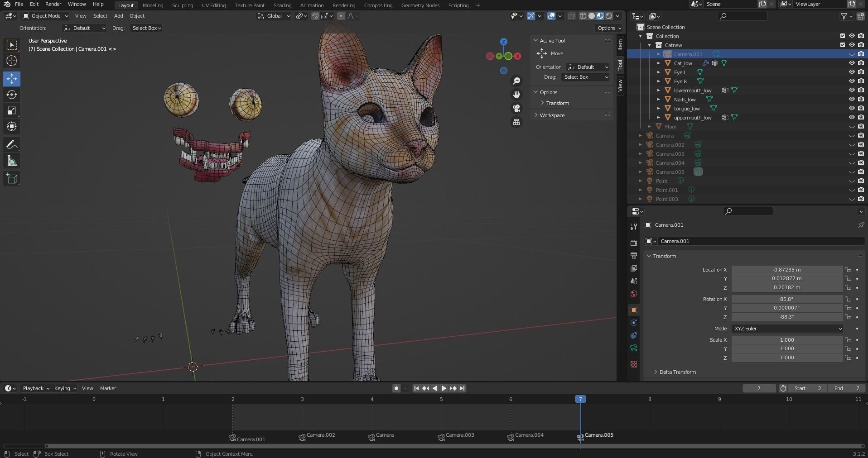Viewport: 868px width, 458px height.
Task: Toggle Collection exclude checkbox
Action: click(843, 36)
